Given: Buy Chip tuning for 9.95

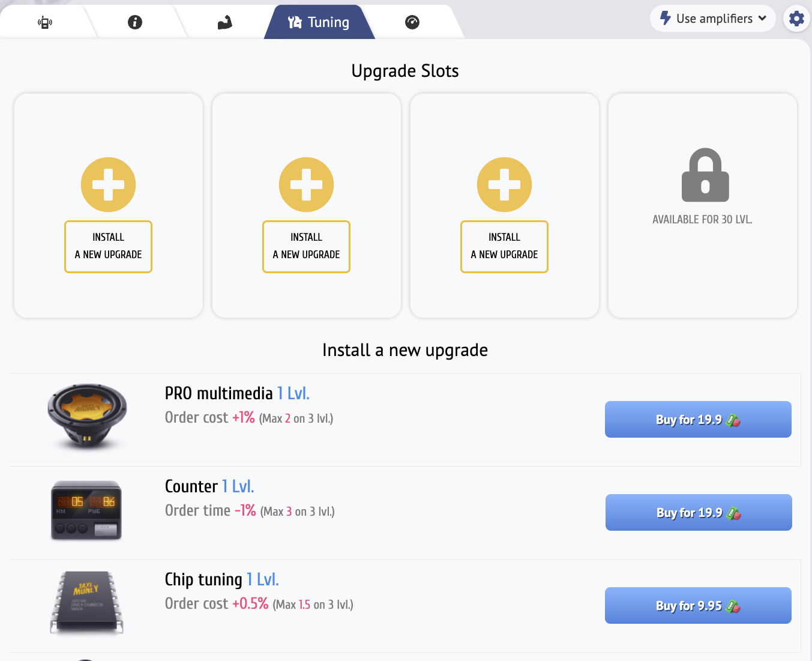Looking at the screenshot, I should [x=698, y=606].
